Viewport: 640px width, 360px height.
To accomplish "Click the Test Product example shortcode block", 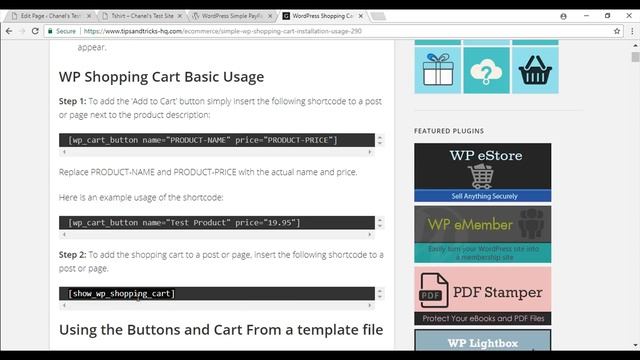I will (x=217, y=222).
